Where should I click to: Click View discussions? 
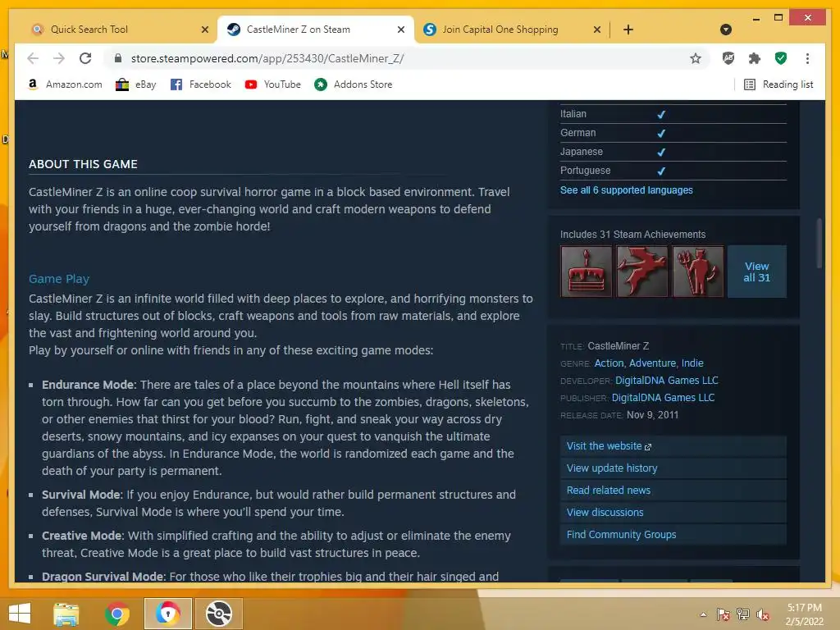[673, 513]
